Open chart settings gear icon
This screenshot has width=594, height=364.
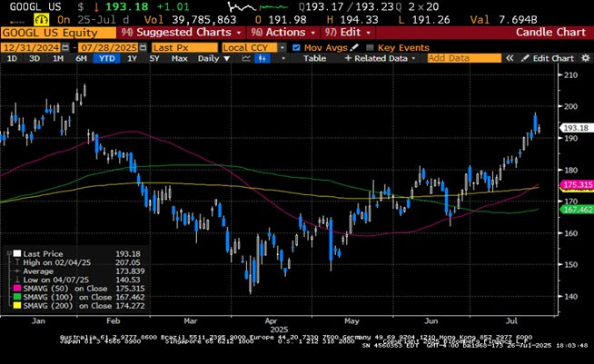[x=586, y=58]
